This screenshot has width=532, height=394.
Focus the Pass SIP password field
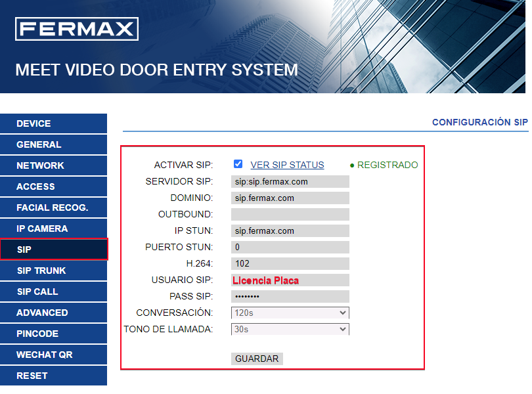pos(290,296)
